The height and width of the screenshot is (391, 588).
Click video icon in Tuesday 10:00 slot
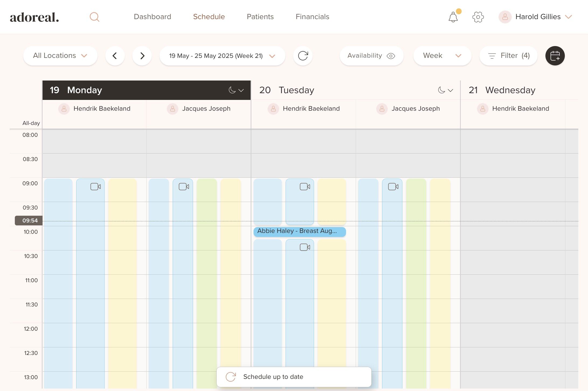(305, 247)
